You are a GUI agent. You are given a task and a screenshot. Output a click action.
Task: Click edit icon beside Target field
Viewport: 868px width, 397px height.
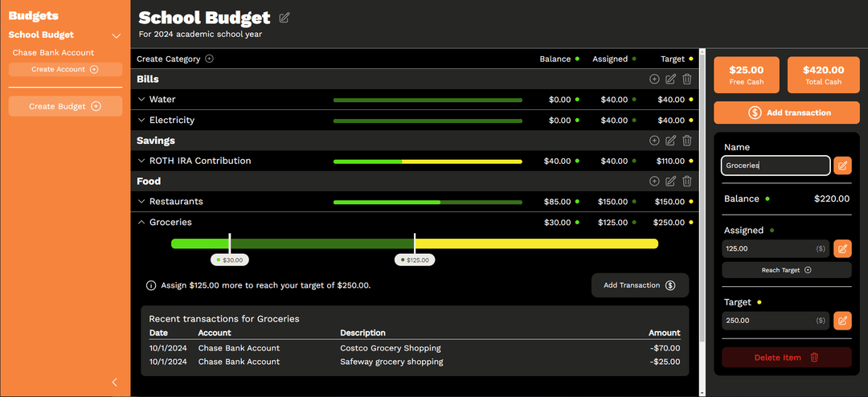click(x=842, y=321)
